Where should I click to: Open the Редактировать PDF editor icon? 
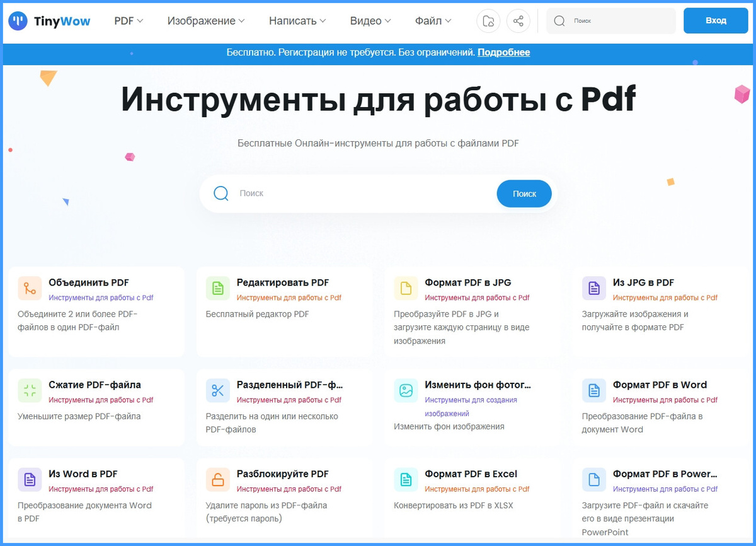click(x=217, y=288)
